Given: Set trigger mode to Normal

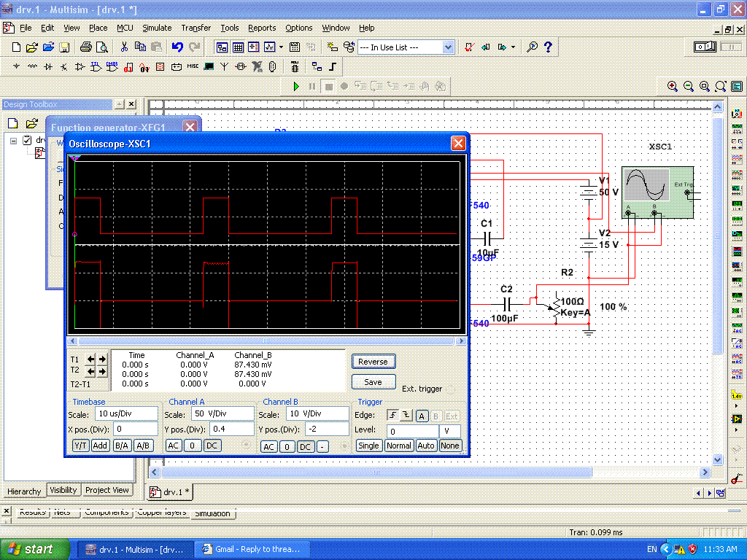Looking at the screenshot, I should tap(399, 446).
